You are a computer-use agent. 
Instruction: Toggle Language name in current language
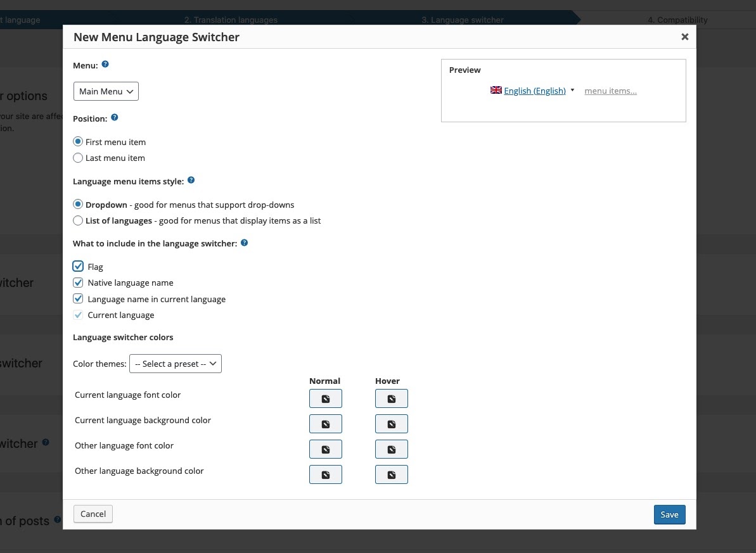click(x=78, y=299)
